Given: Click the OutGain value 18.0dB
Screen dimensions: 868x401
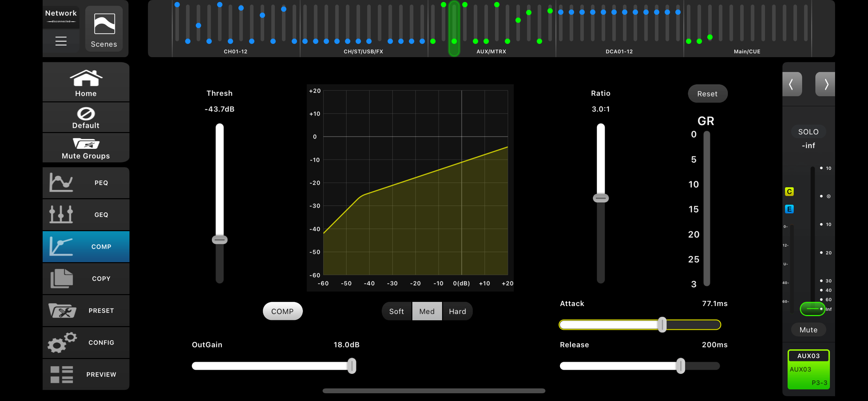Looking at the screenshot, I should [x=346, y=345].
